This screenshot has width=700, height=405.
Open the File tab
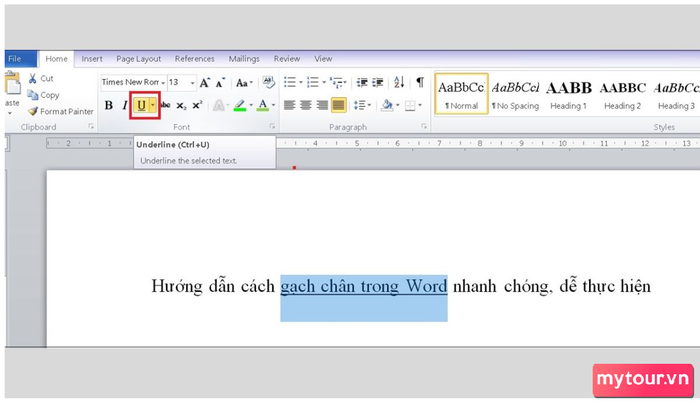20,59
